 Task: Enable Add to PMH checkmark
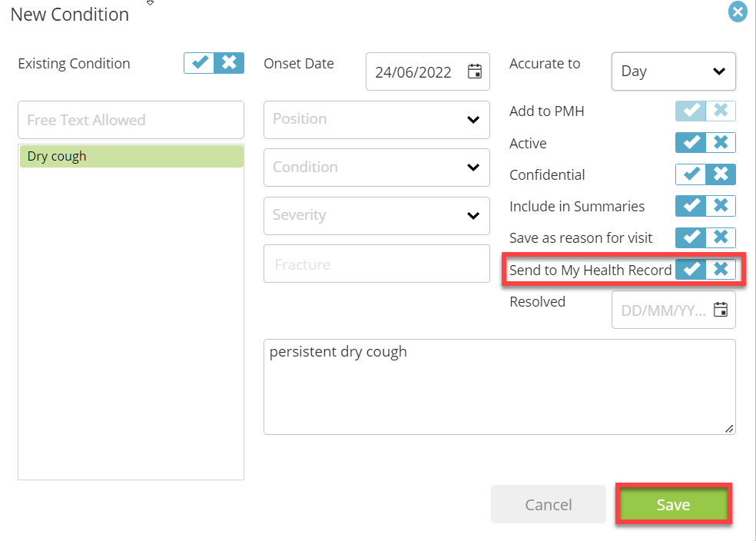click(691, 111)
